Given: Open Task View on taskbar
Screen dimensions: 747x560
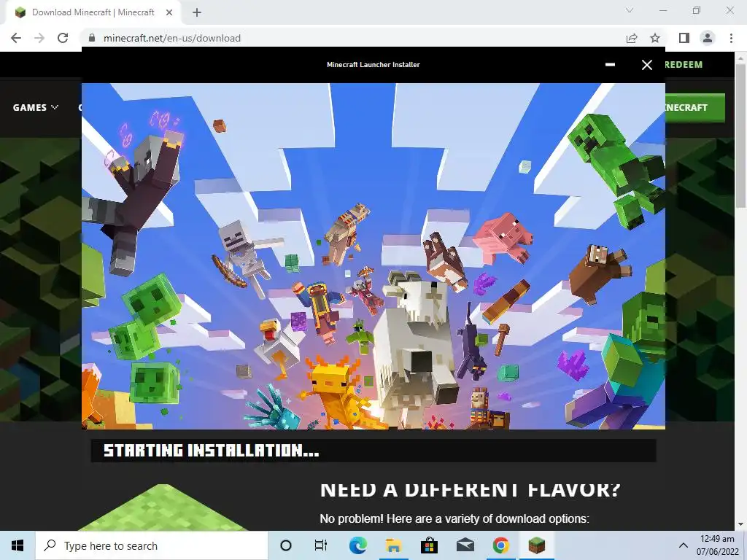Looking at the screenshot, I should tap(321, 545).
